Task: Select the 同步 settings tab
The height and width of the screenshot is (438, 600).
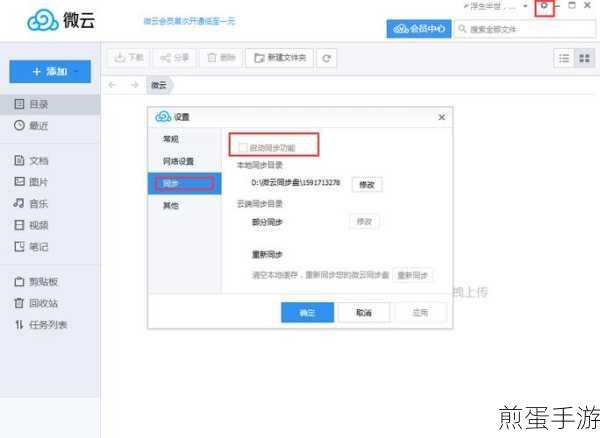Action: coord(184,184)
